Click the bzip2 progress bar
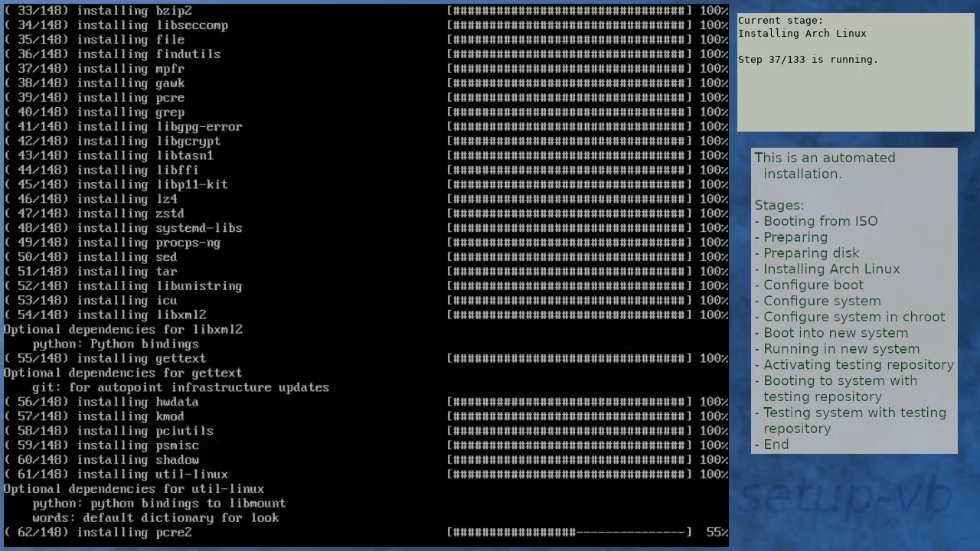This screenshot has height=551, width=980. click(570, 11)
